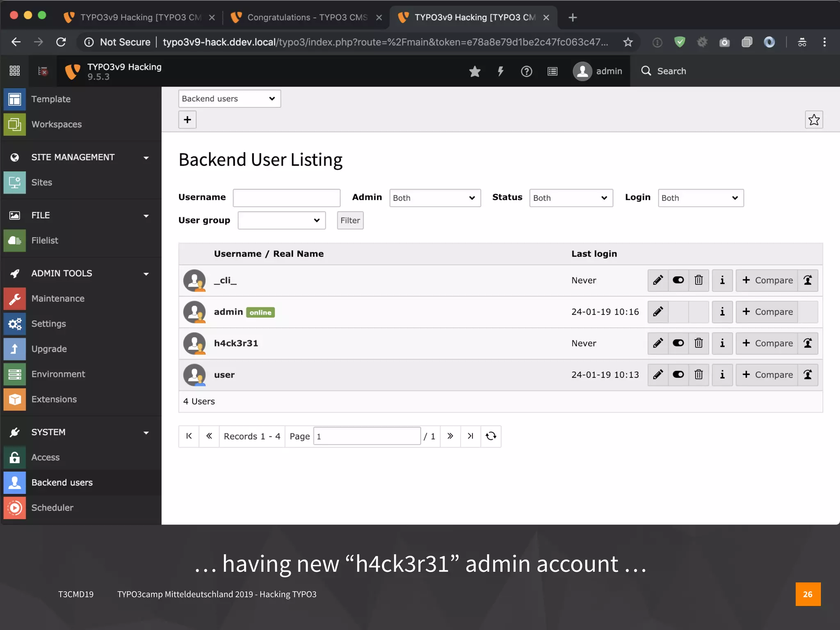The image size is (840, 630).
Task: Open the User group dropdown
Action: (x=282, y=221)
